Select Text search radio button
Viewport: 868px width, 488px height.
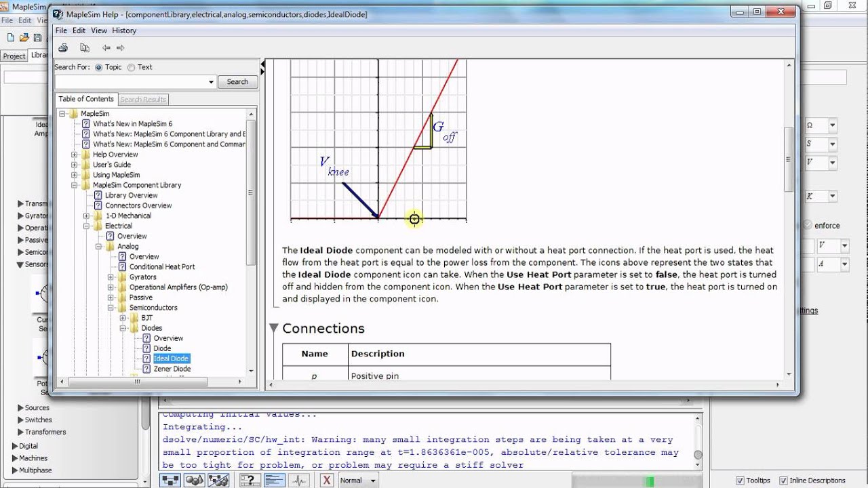pos(132,67)
